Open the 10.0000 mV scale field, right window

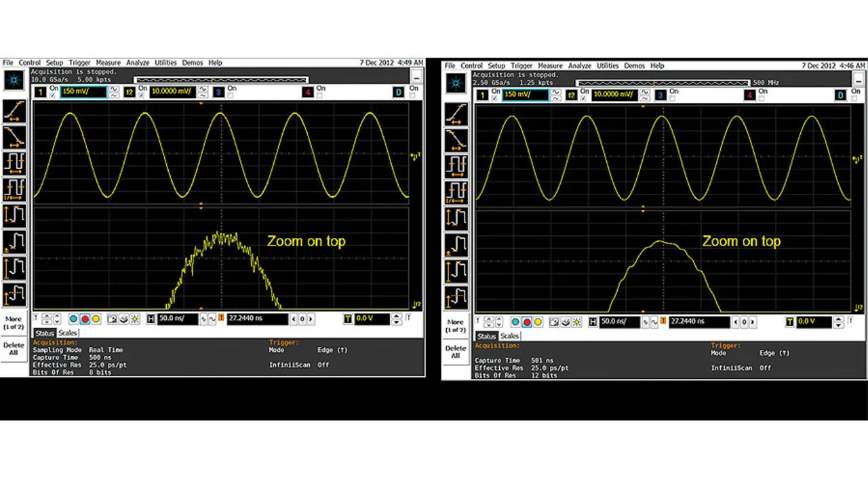tap(615, 96)
